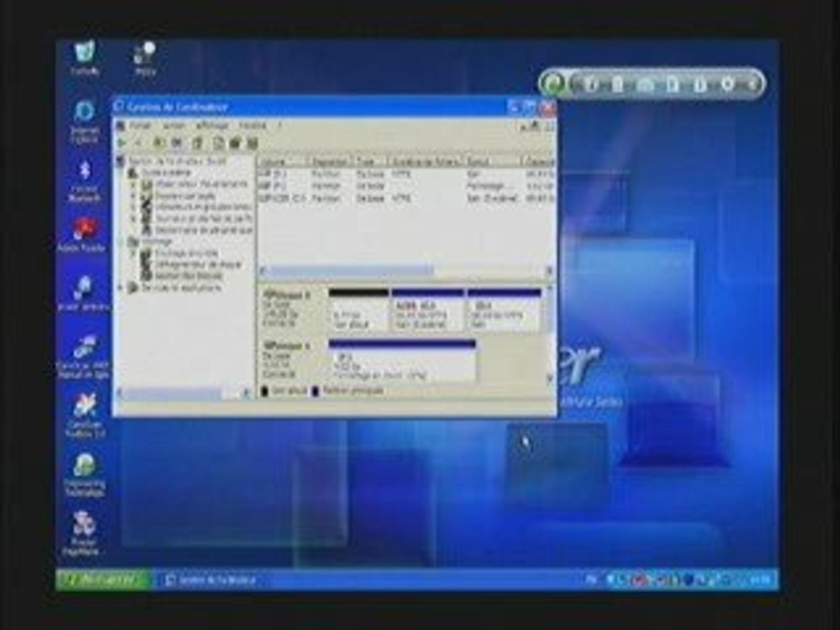Click the Statut column header

[x=491, y=161]
